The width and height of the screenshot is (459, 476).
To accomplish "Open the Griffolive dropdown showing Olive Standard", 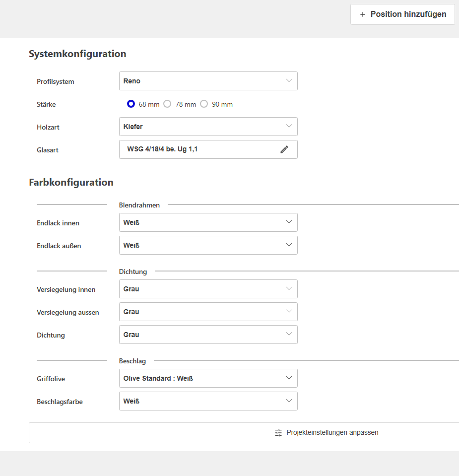I will coord(208,378).
